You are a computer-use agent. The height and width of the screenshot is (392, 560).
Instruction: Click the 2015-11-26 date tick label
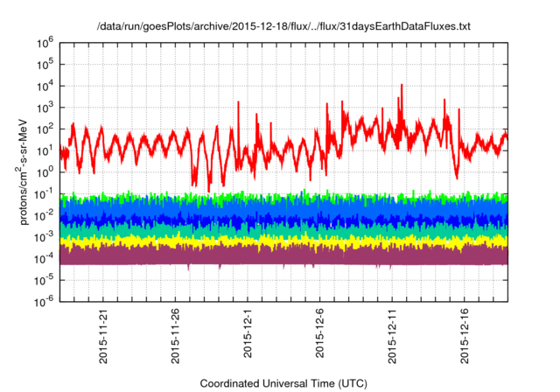tap(175, 336)
